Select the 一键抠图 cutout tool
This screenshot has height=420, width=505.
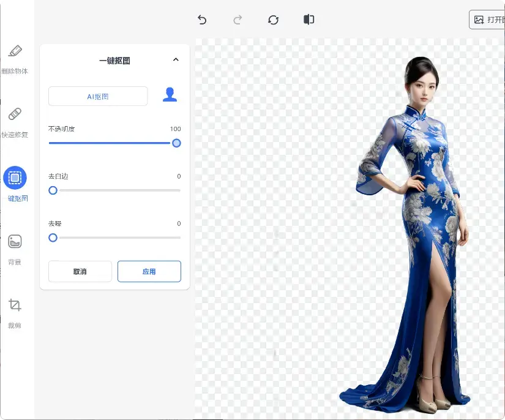coord(15,178)
